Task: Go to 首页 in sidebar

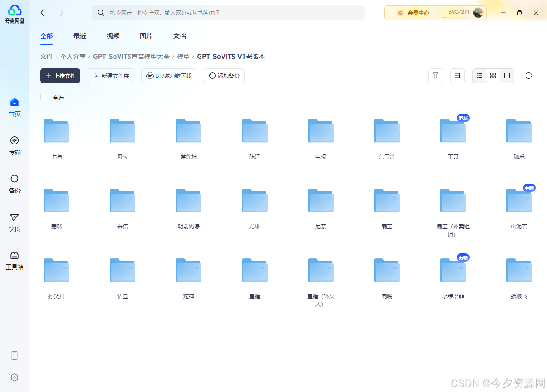Action: point(15,108)
